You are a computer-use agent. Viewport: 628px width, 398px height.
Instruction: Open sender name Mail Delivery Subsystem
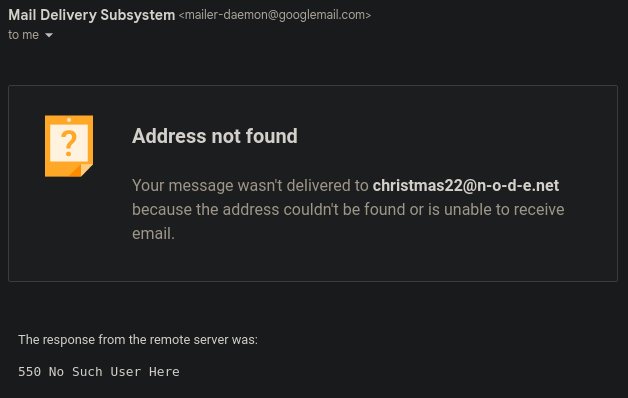[92, 15]
